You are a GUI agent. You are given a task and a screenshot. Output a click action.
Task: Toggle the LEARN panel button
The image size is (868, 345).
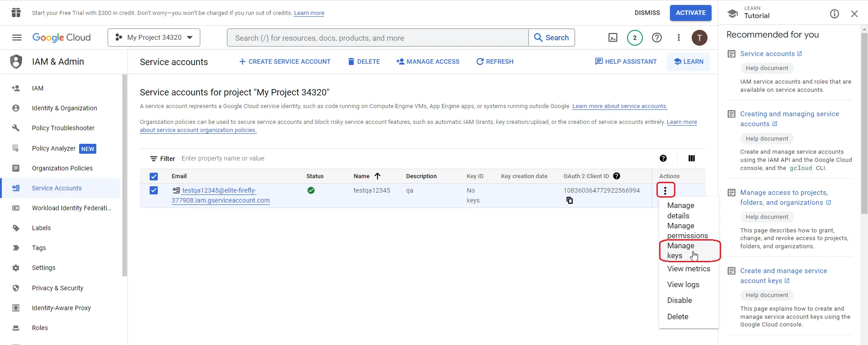tap(689, 61)
